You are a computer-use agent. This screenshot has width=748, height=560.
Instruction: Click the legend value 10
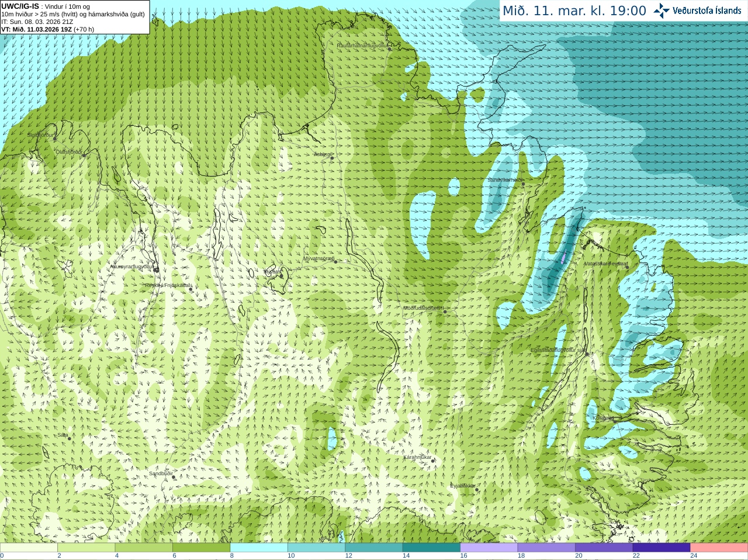[x=291, y=556]
